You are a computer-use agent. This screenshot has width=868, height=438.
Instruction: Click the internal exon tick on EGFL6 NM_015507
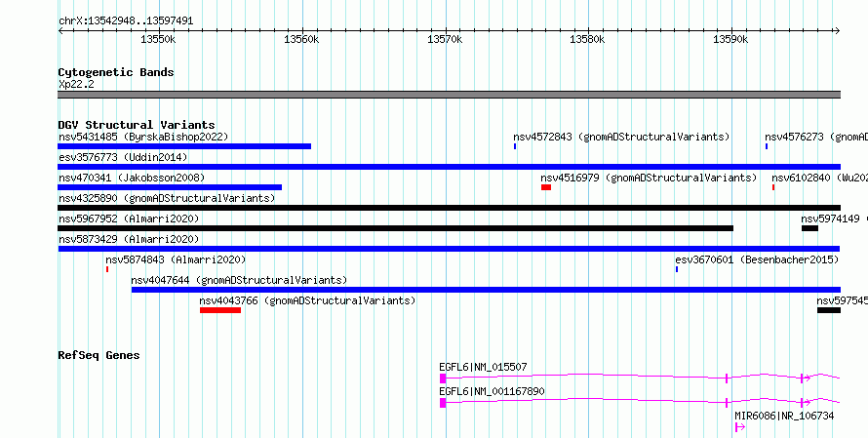click(727, 378)
